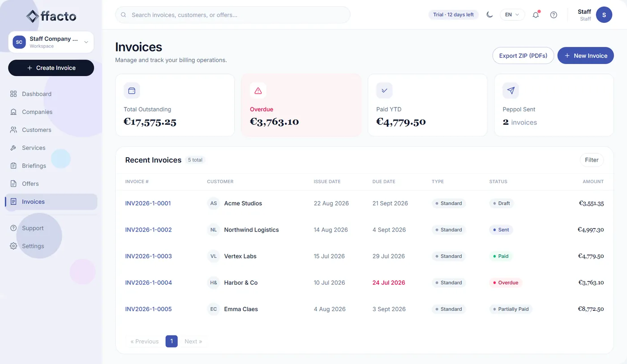Click the Acme Studios AS avatar
Viewport: 627px width, 364px height.
214,203
